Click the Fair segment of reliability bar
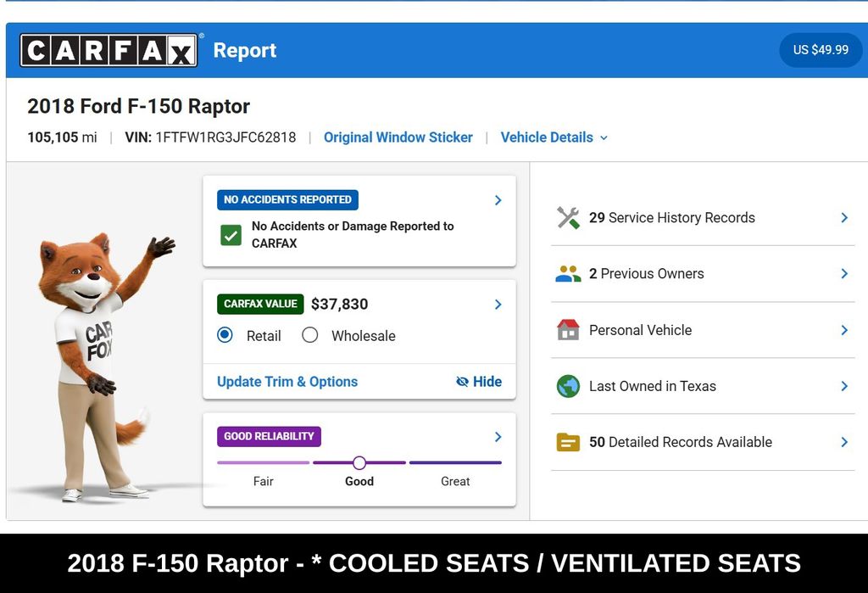 pyautogui.click(x=263, y=462)
